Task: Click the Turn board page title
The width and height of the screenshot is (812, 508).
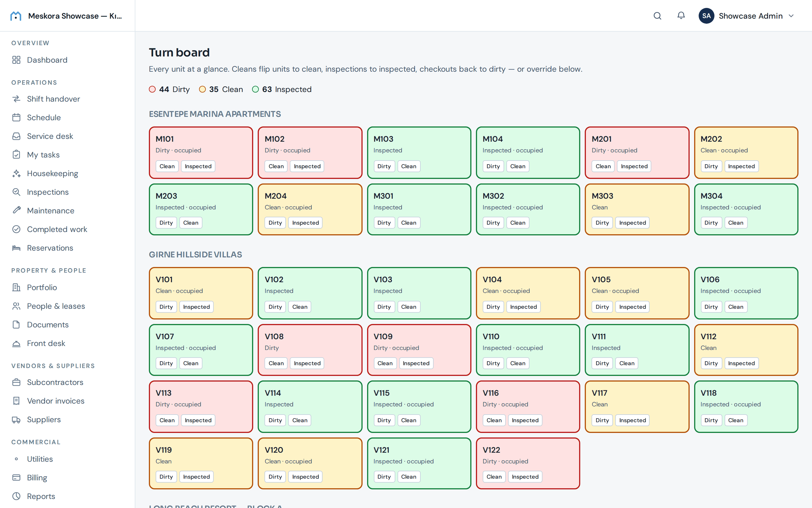Action: point(179,52)
